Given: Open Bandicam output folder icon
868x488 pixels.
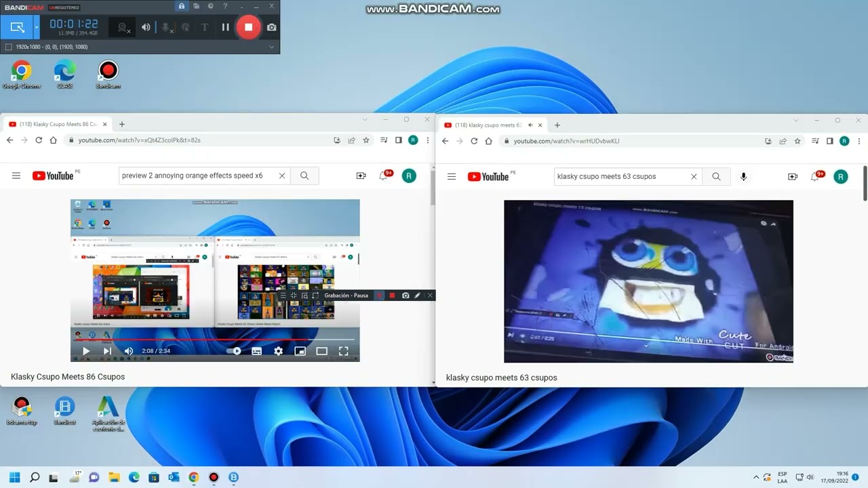Looking at the screenshot, I should click(x=196, y=6).
